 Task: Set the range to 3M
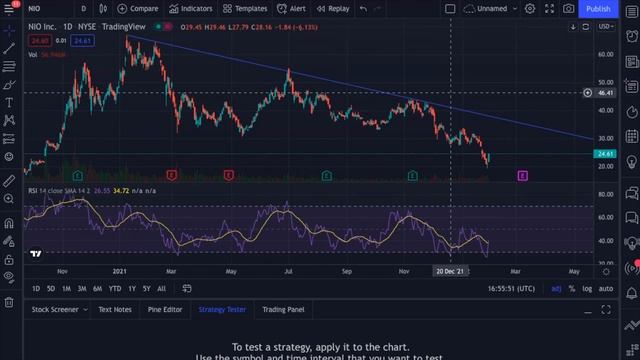click(82, 289)
